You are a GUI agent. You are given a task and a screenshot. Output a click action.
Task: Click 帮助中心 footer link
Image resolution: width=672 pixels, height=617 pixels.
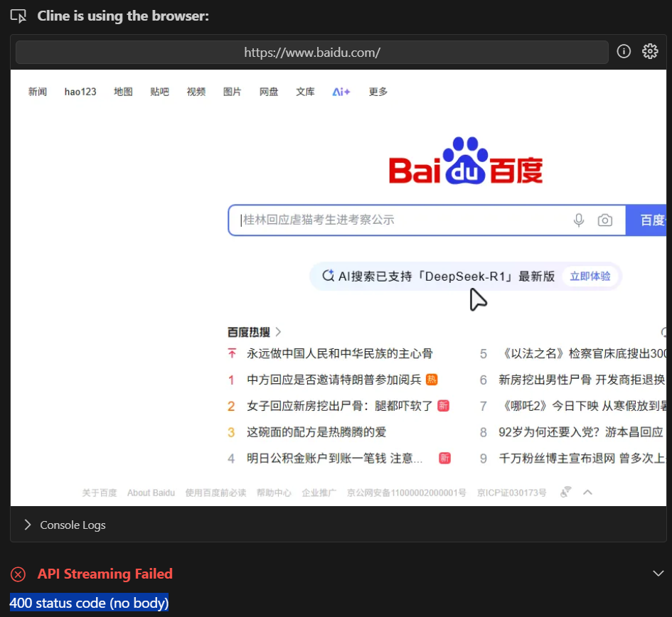274,493
